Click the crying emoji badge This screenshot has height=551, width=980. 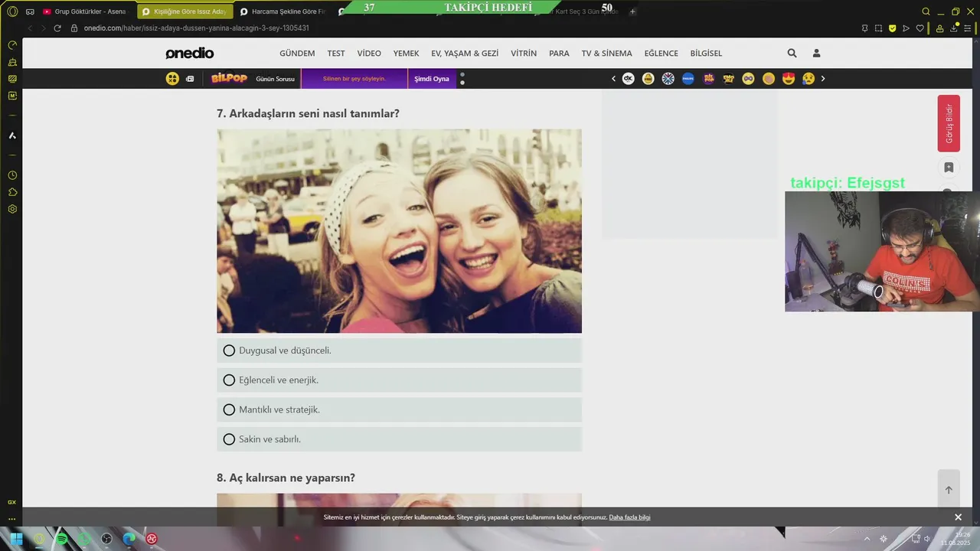808,79
